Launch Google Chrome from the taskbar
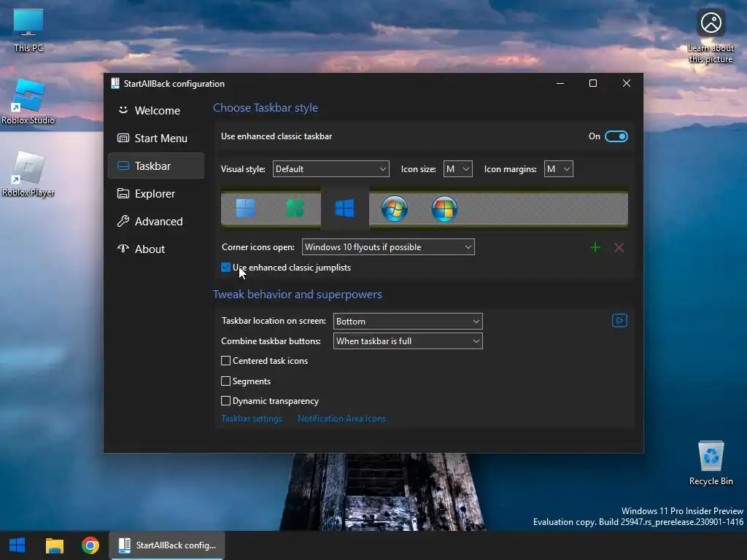 click(90, 545)
